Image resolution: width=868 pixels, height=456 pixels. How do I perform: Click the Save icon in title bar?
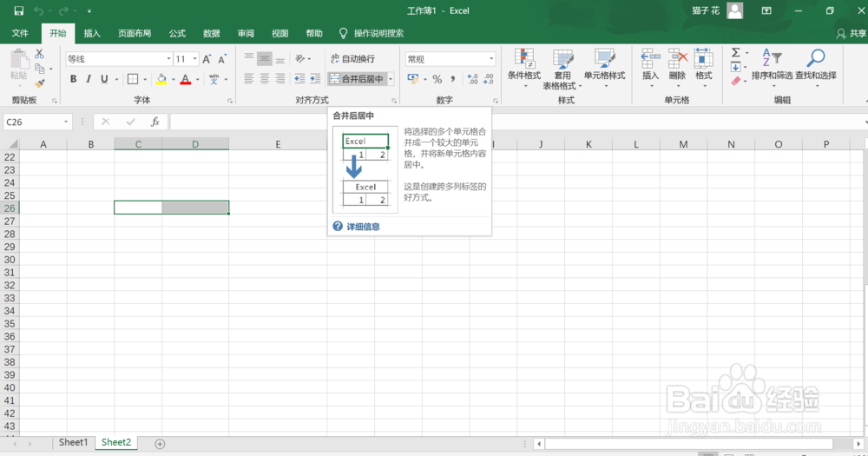(x=19, y=10)
